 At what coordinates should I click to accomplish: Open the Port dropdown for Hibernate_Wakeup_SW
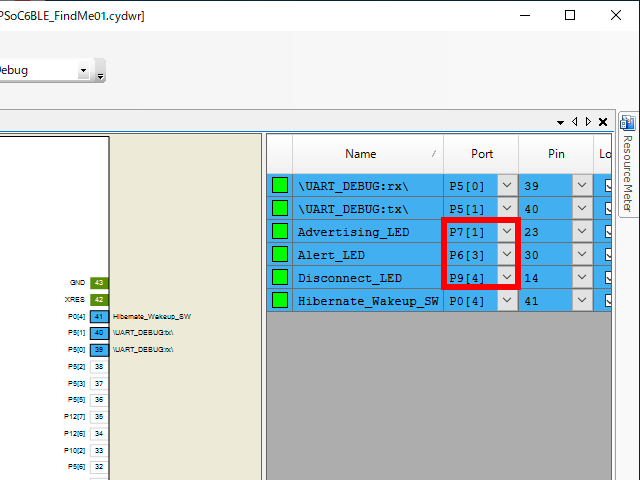pyautogui.click(x=507, y=300)
